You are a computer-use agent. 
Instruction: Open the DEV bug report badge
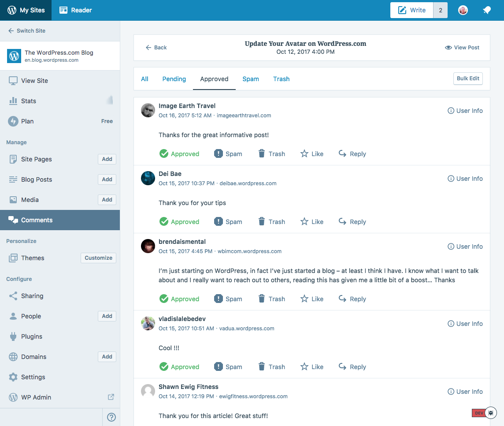coord(485,413)
